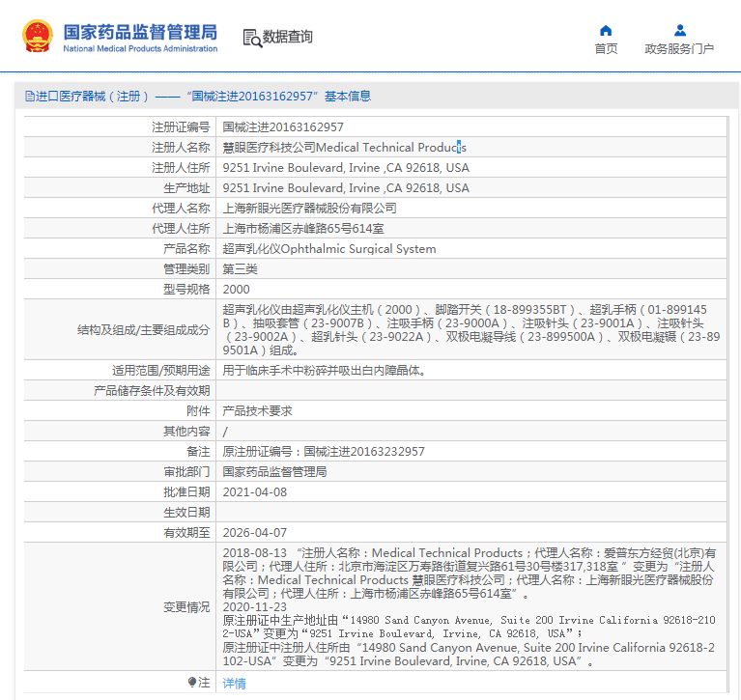Click the 有效期至 row label
Image resolution: width=741 pixels, height=700 pixels.
coord(186,533)
